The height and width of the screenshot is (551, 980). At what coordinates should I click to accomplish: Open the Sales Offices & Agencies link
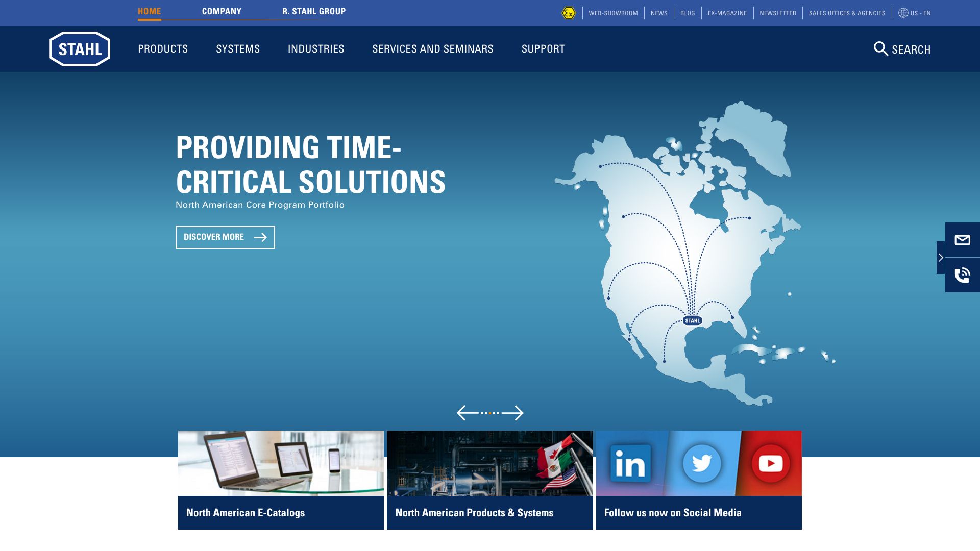tap(847, 13)
